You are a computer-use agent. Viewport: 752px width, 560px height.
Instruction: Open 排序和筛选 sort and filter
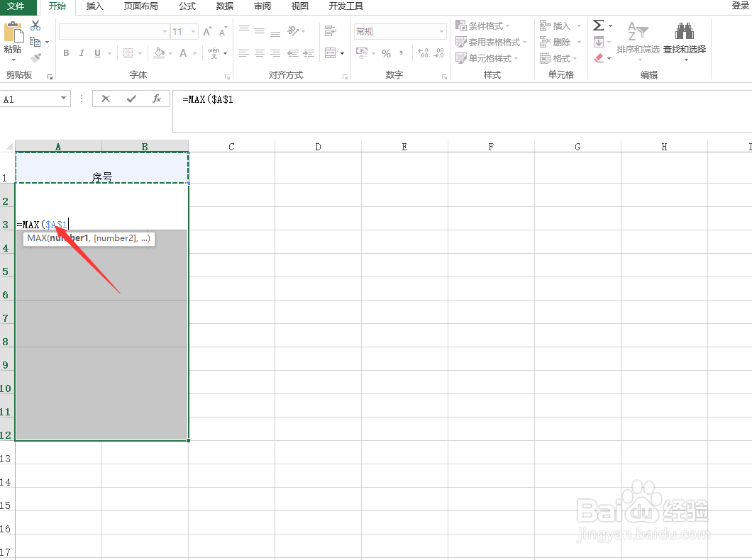[x=638, y=40]
